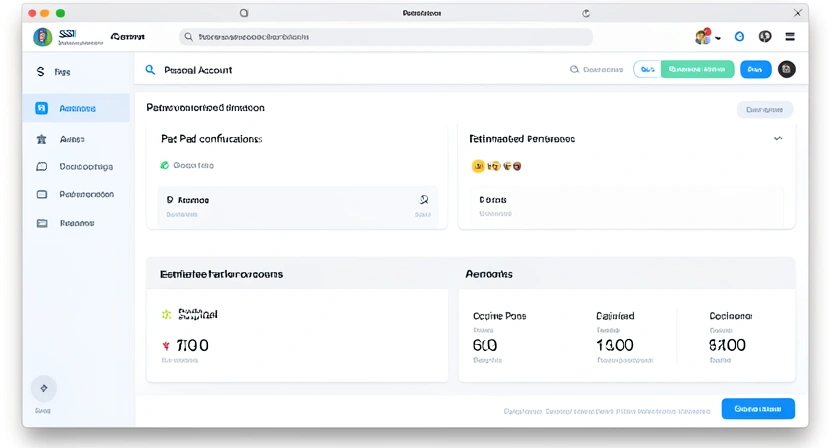Click the Pad configurations card title

pos(212,139)
